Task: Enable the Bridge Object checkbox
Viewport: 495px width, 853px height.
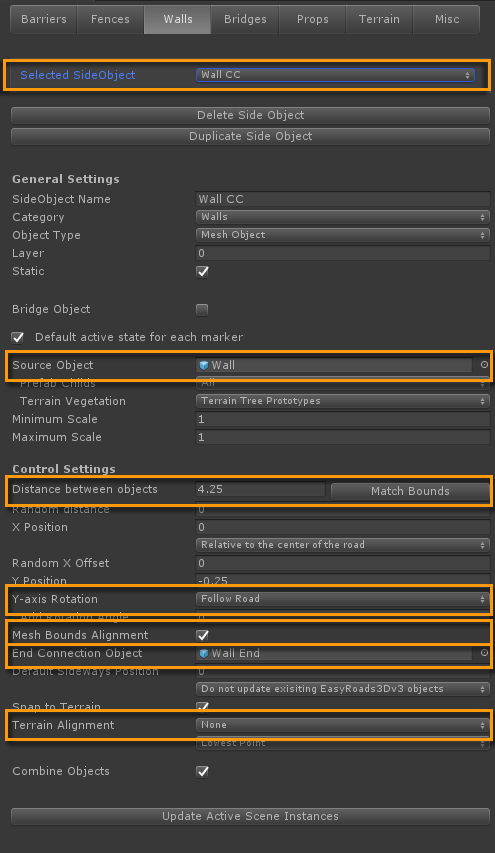Action: [x=202, y=310]
